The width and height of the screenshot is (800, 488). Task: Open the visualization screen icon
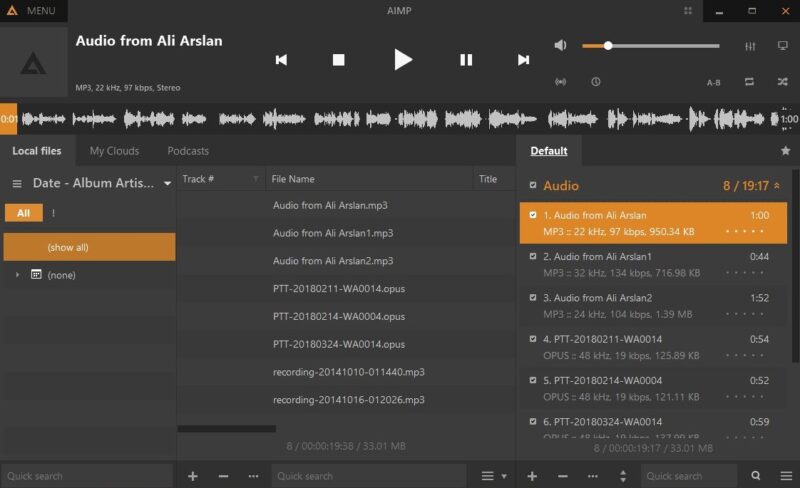click(x=783, y=46)
